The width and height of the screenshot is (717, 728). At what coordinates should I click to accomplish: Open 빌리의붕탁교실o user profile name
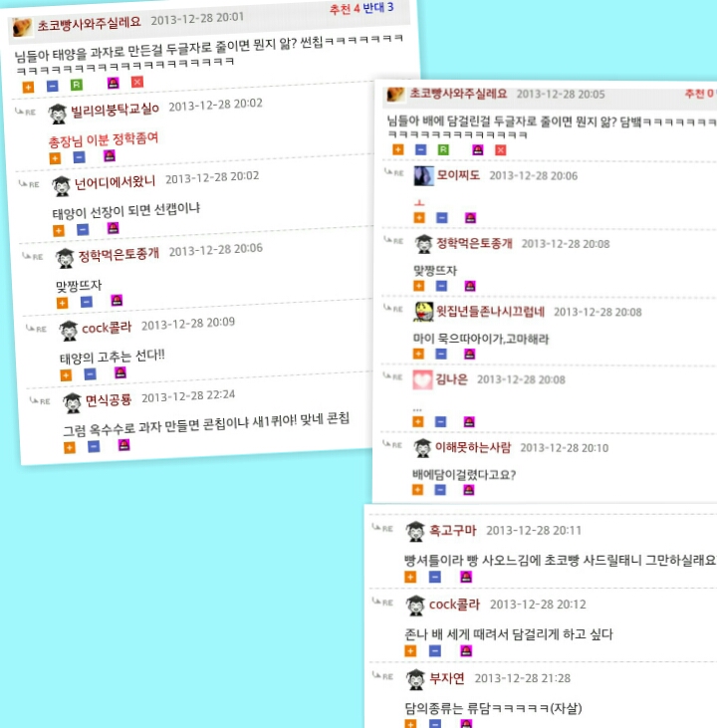pyautogui.click(x=115, y=110)
